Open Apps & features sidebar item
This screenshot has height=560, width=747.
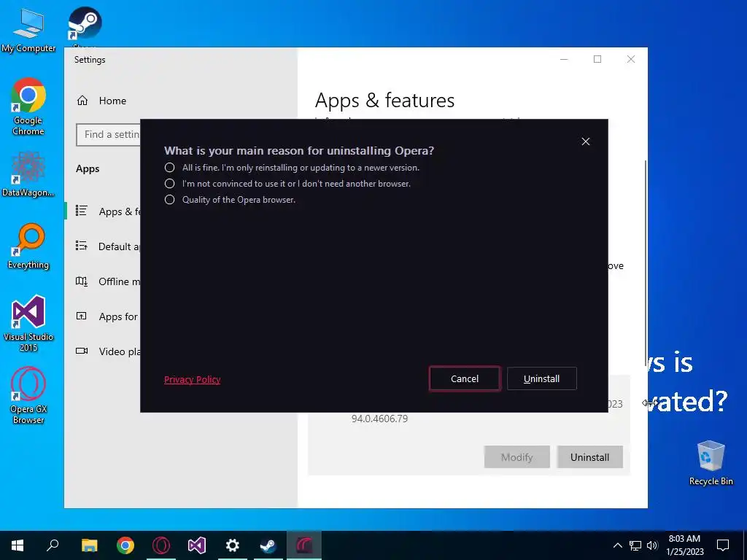click(x=108, y=211)
